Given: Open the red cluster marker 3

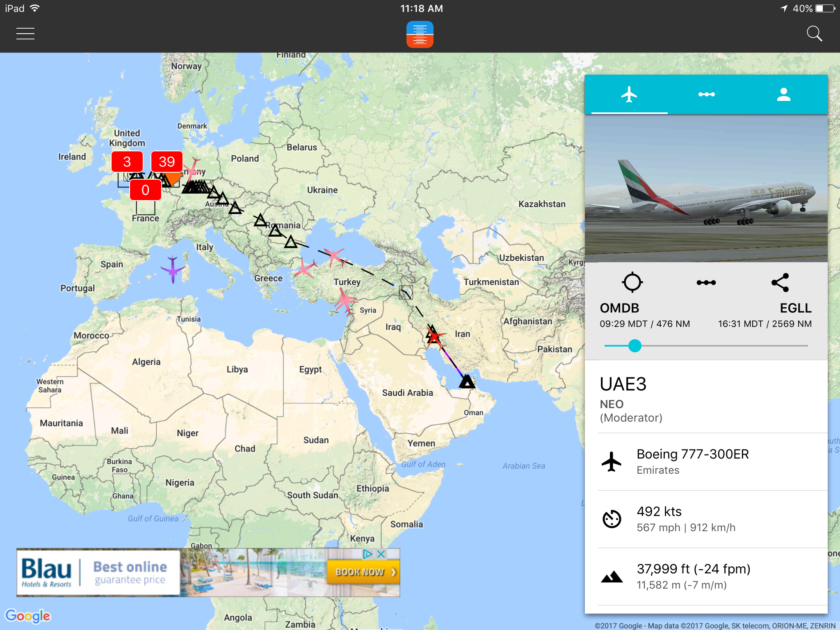Looking at the screenshot, I should click(127, 162).
